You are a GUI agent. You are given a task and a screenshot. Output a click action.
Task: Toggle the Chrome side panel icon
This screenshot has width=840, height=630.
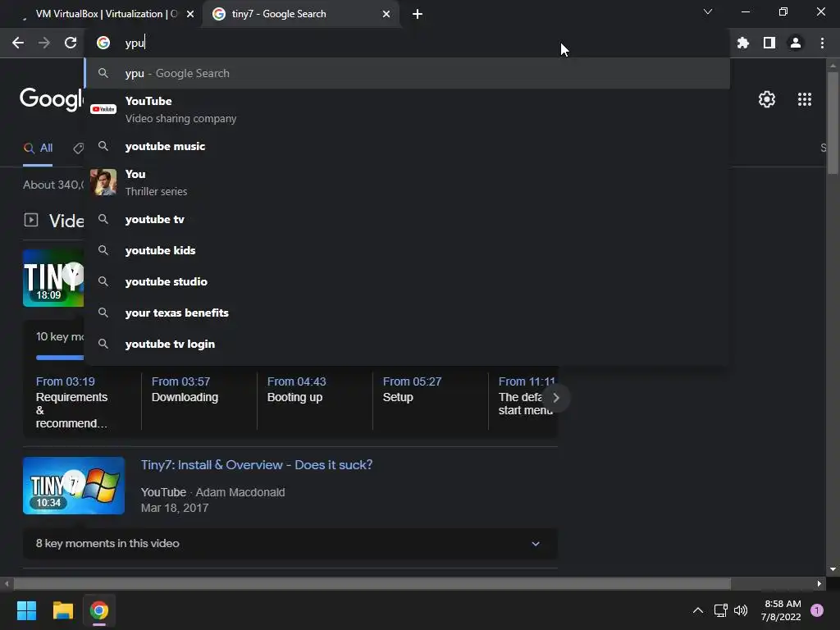[769, 43]
